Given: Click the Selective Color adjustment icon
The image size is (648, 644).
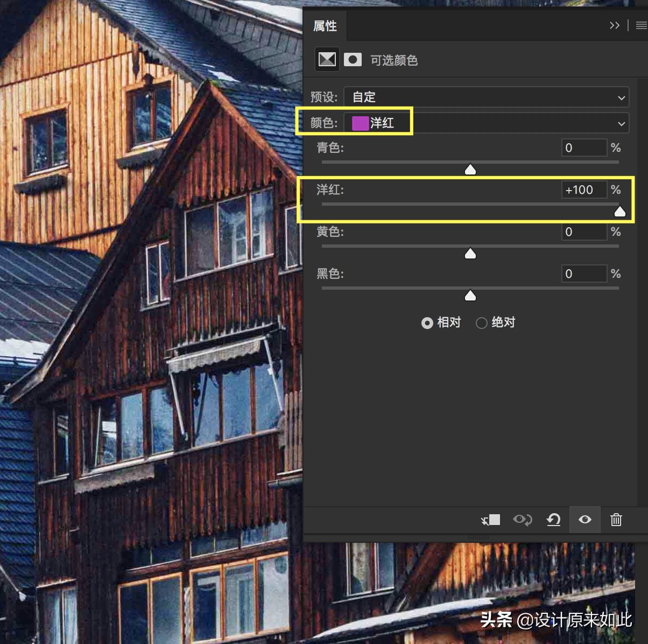Looking at the screenshot, I should click(x=327, y=59).
